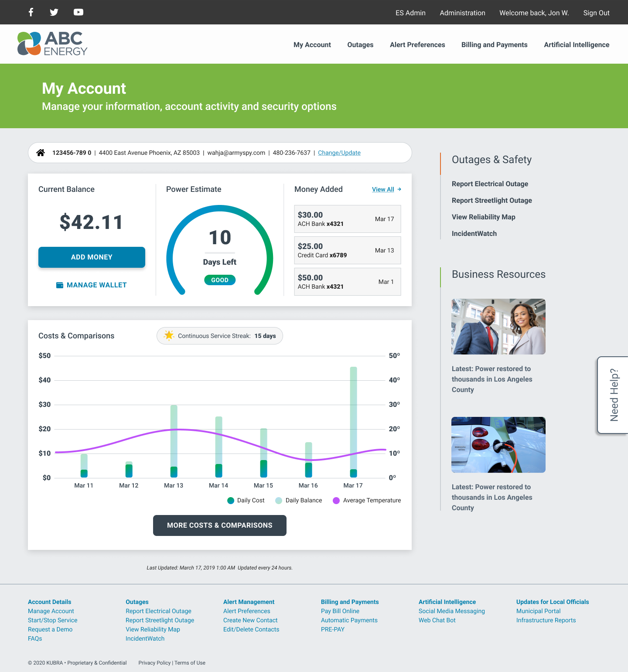Open Billing and Payments nav menu

(x=495, y=44)
